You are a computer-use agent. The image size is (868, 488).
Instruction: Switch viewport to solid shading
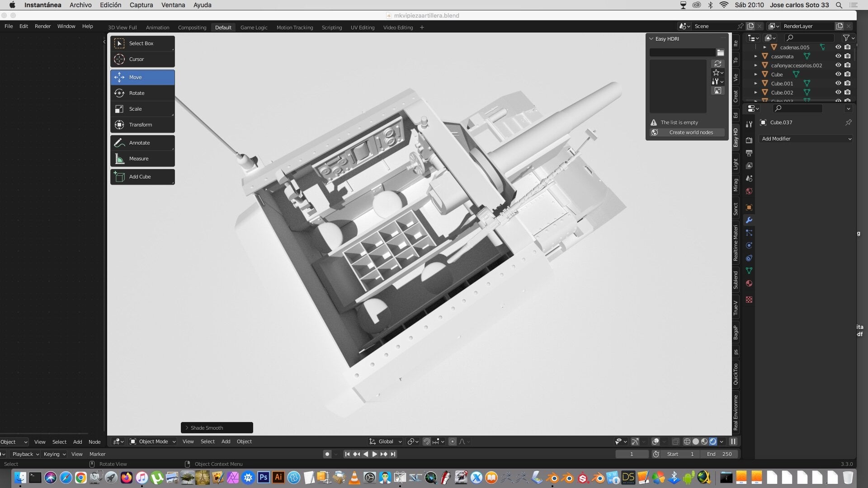[x=696, y=441]
